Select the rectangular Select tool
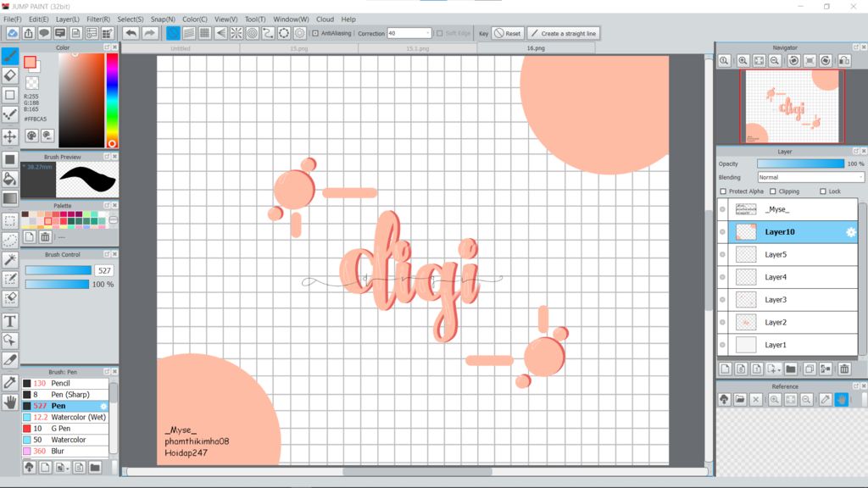 coord(10,221)
